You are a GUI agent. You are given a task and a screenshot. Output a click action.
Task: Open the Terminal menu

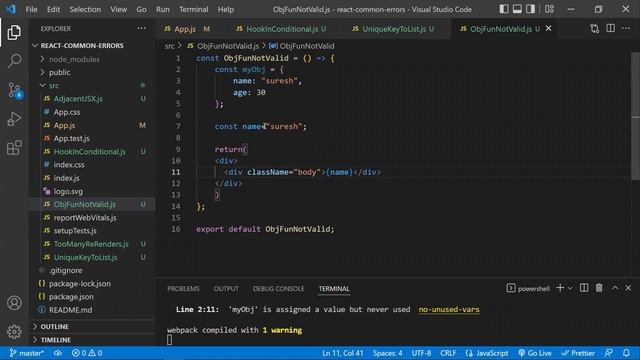click(193, 9)
